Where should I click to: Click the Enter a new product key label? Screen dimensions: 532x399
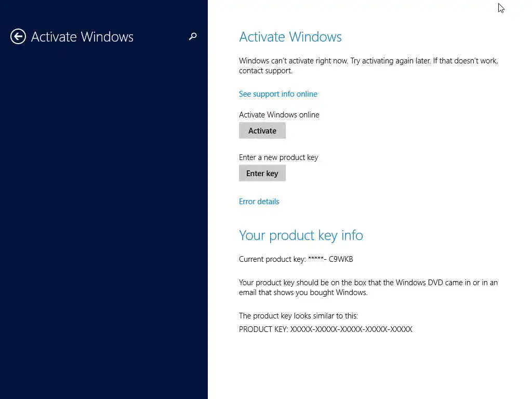click(278, 157)
